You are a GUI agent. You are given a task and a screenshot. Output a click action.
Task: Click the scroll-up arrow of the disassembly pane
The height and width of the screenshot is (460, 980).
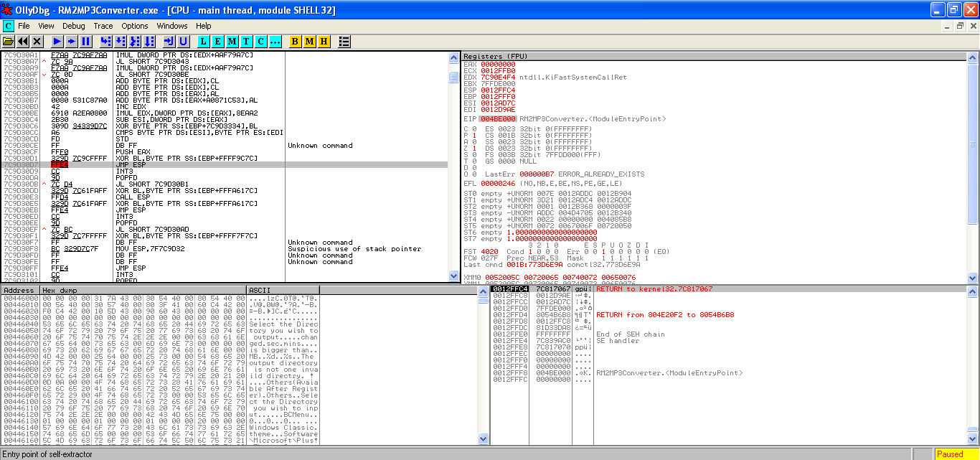point(453,57)
